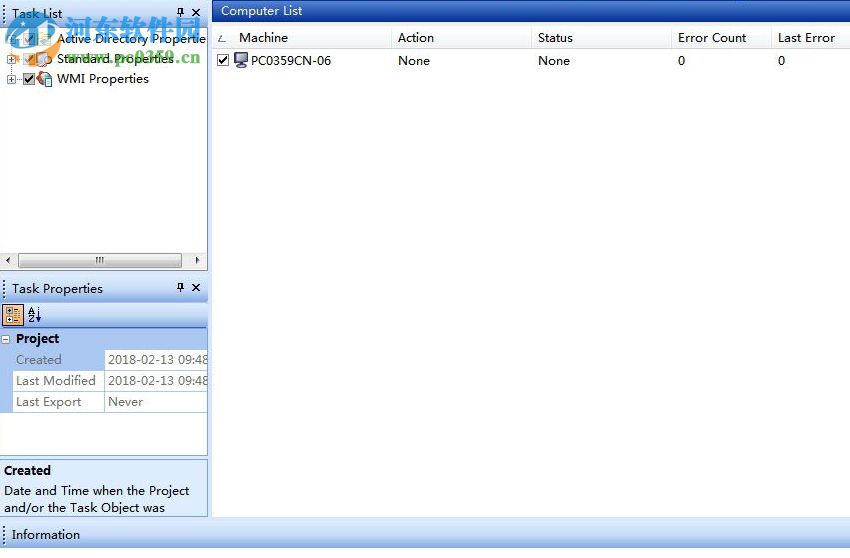Close the Task Properties panel
The image size is (850, 558).
(x=196, y=287)
